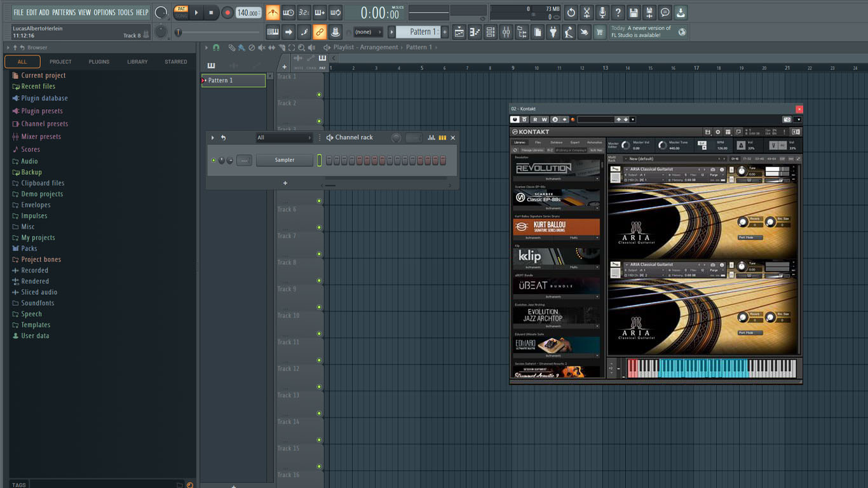Viewport: 868px width, 488px height.
Task: Open the channel rack All filter dropdown
Action: (284, 137)
